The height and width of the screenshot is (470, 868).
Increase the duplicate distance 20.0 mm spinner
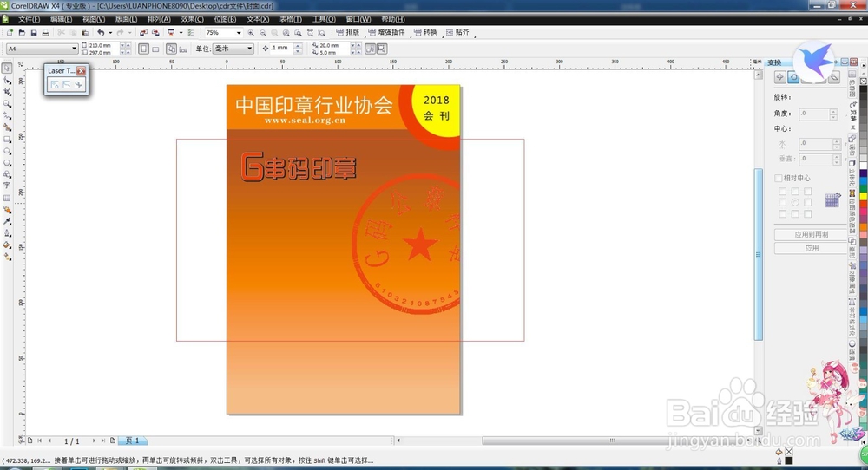coord(358,45)
